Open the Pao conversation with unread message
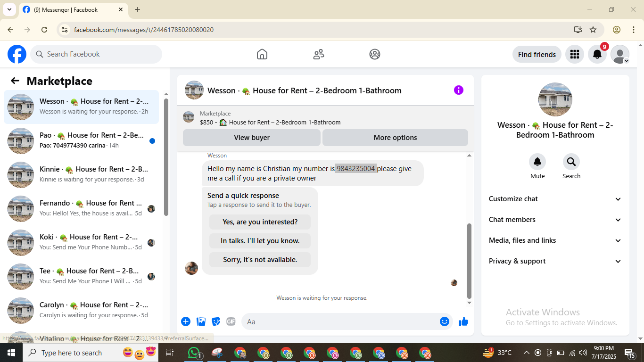Viewport: 644px width, 362px height. point(81,141)
